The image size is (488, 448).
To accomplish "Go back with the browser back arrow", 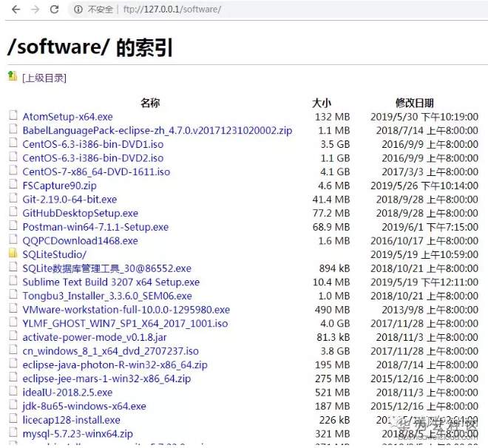I will pyautogui.click(x=16, y=10).
